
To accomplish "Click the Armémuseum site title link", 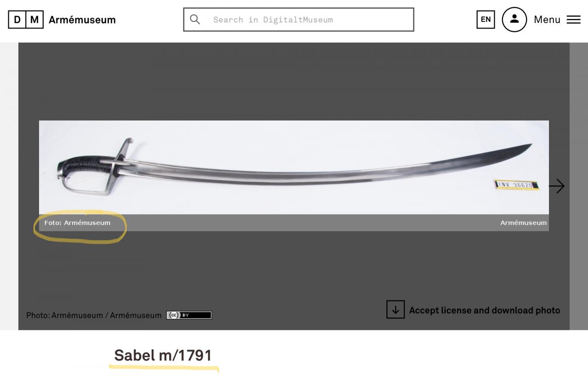I will click(x=82, y=20).
